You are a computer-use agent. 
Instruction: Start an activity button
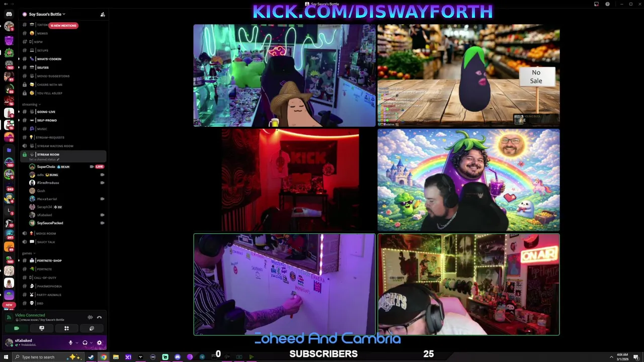tap(66, 328)
